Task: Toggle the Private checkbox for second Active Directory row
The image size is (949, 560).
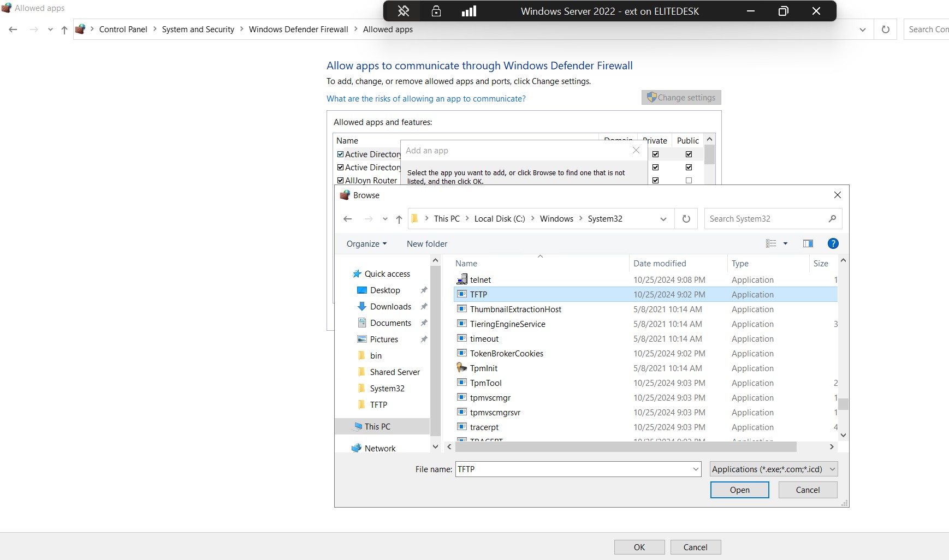Action: click(656, 168)
